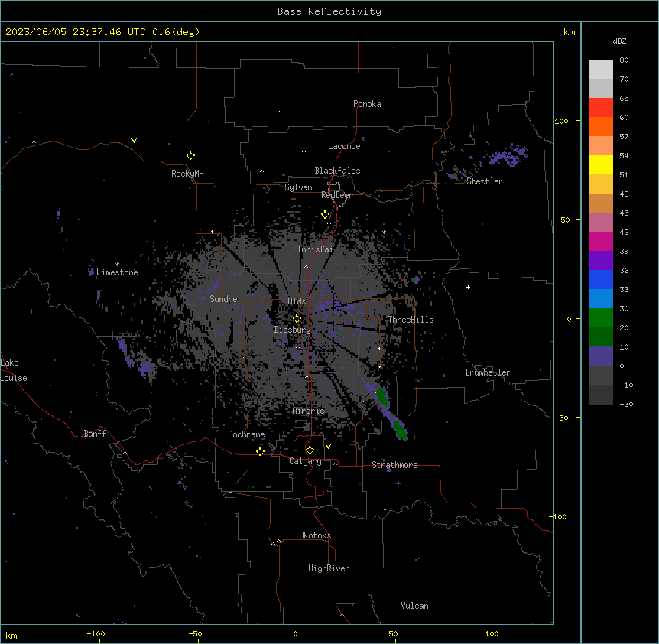Click the HighRiver label
The image size is (659, 644).
coord(329,568)
